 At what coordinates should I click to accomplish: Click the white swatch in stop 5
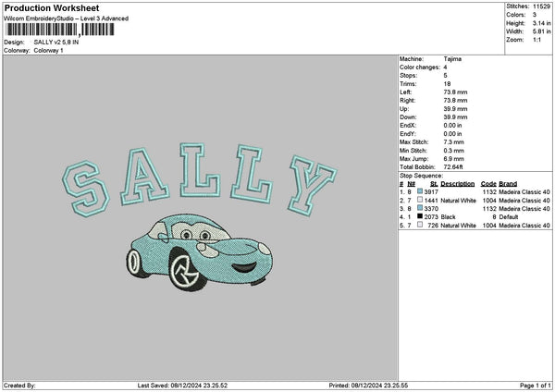(421, 226)
